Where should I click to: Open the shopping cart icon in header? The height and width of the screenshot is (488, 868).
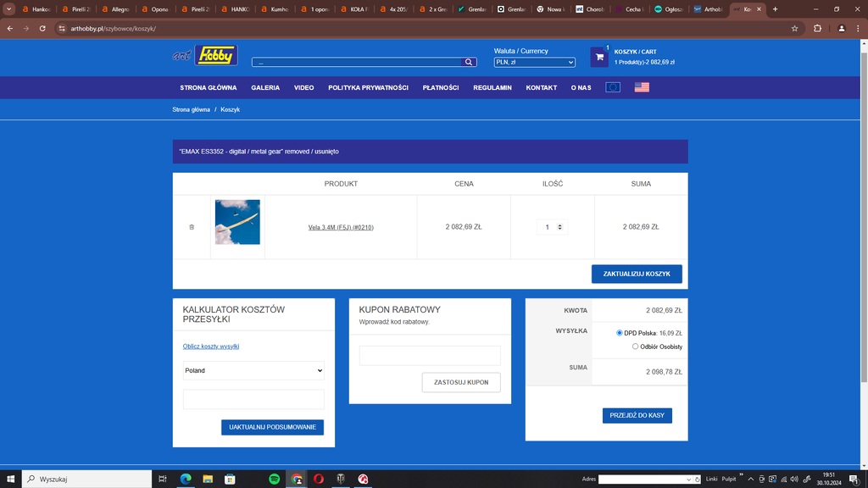[599, 58]
